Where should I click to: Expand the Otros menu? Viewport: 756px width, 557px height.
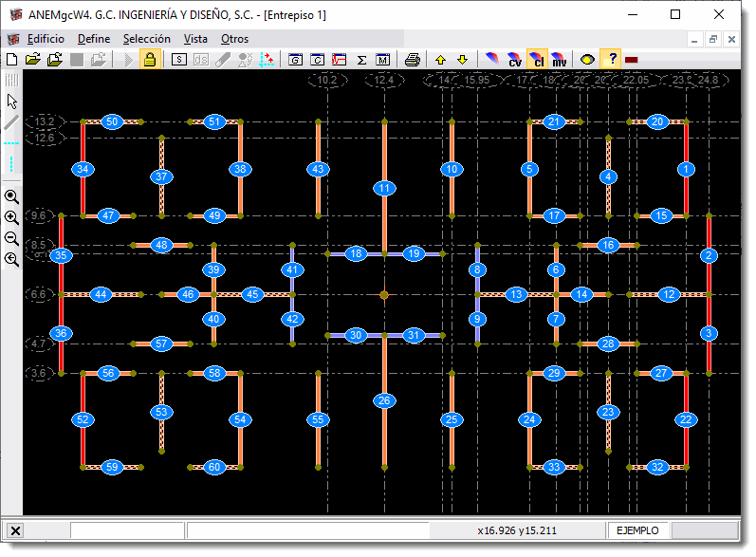234,39
